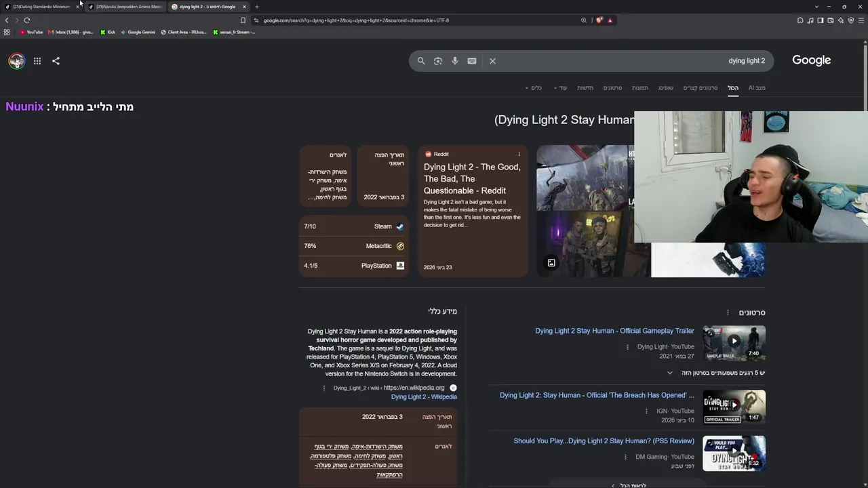868x488 pixels.
Task: Open Google Lens image search
Action: coord(438,61)
